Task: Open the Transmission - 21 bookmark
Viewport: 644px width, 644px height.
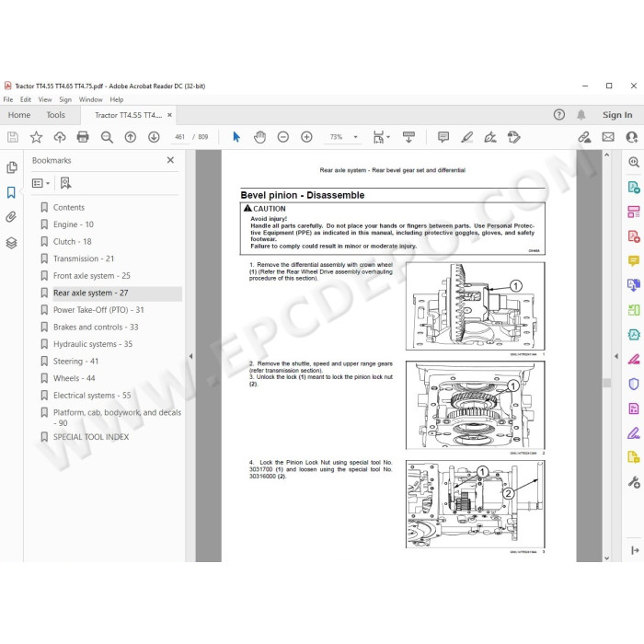Action: tap(84, 259)
